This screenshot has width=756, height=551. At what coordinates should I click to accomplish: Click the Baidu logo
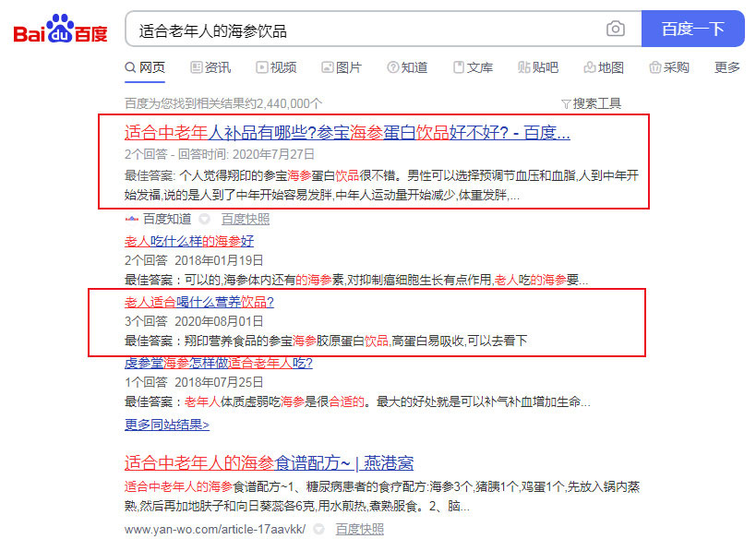pyautogui.click(x=60, y=29)
